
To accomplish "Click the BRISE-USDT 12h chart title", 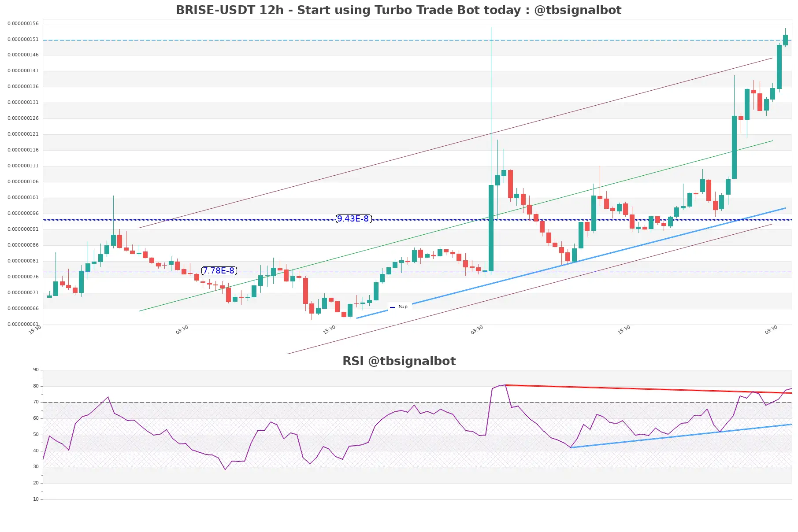I will (399, 10).
